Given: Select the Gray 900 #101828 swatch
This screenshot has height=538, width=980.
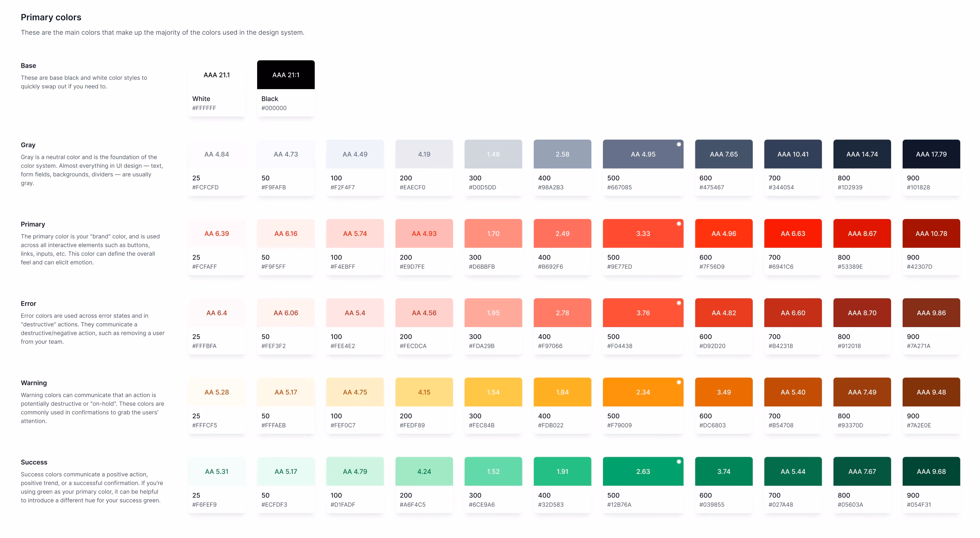Looking at the screenshot, I should [x=931, y=154].
